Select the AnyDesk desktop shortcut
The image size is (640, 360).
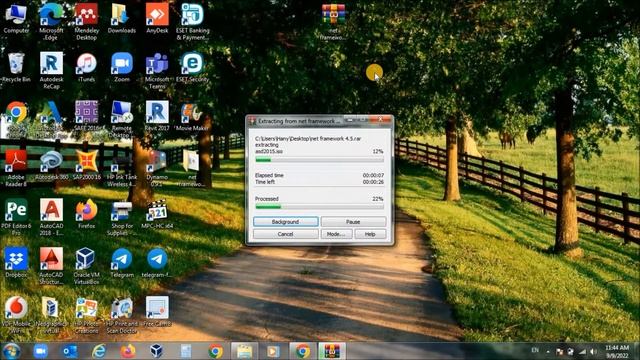coord(157,18)
